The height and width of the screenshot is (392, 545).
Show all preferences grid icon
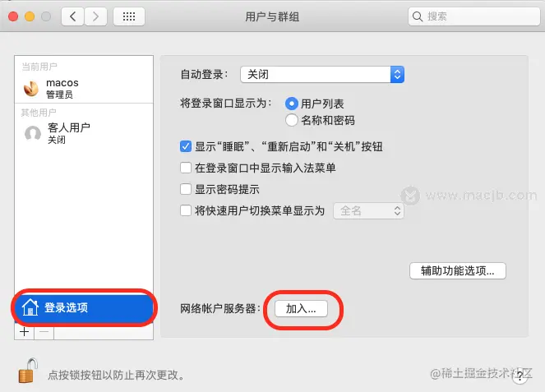click(129, 16)
